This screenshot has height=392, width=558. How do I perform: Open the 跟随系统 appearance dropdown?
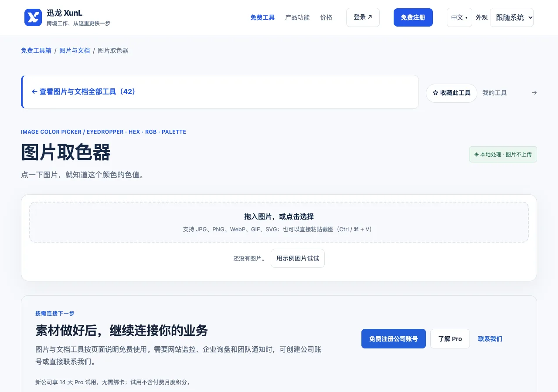tap(512, 17)
